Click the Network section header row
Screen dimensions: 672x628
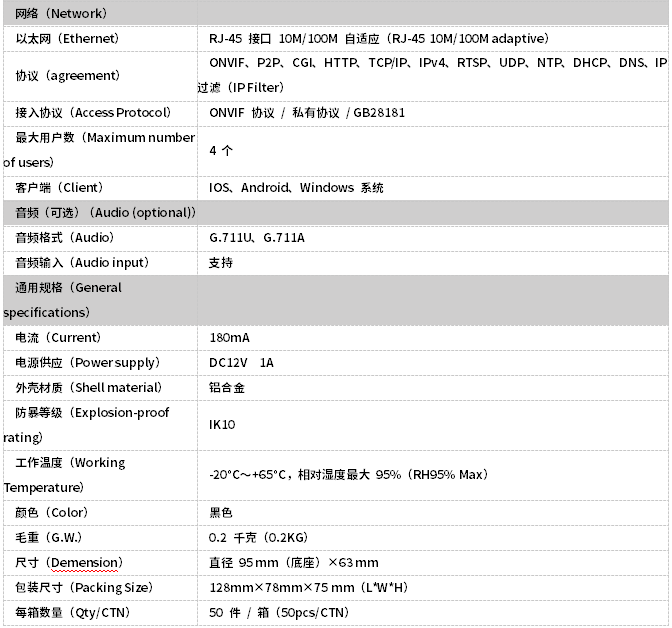(x=62, y=14)
